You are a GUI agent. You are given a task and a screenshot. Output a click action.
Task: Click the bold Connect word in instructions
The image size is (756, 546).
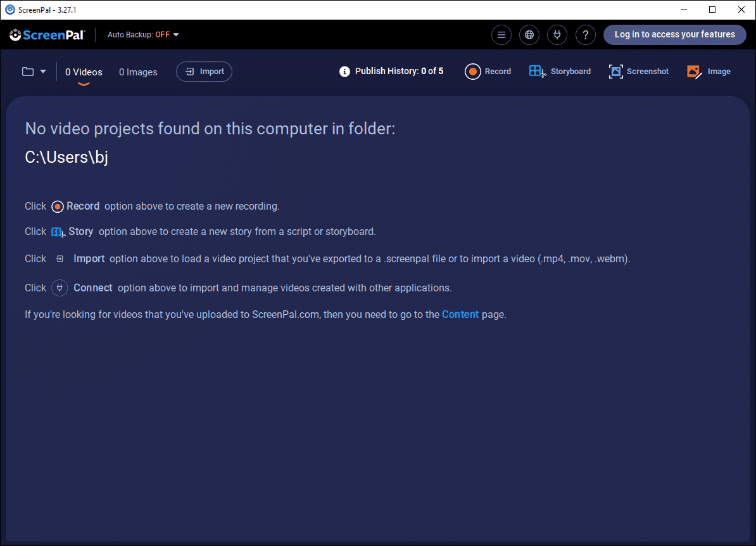(93, 288)
